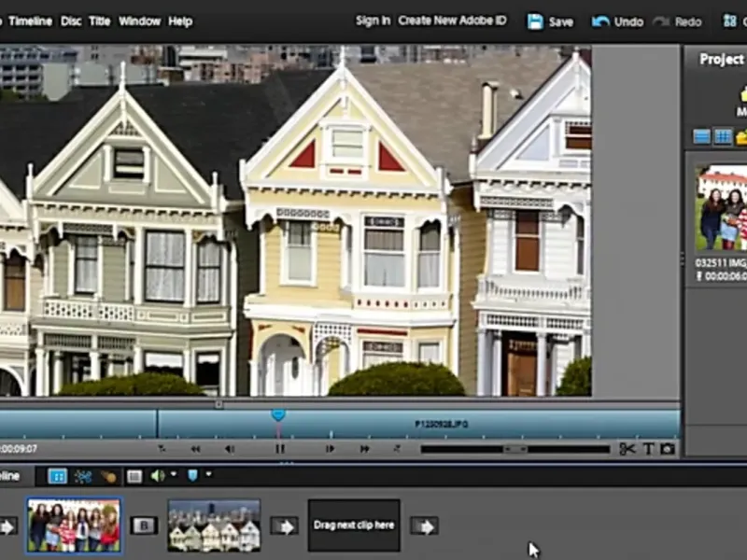Step forward one frame
This screenshot has width=747, height=560.
click(x=330, y=449)
